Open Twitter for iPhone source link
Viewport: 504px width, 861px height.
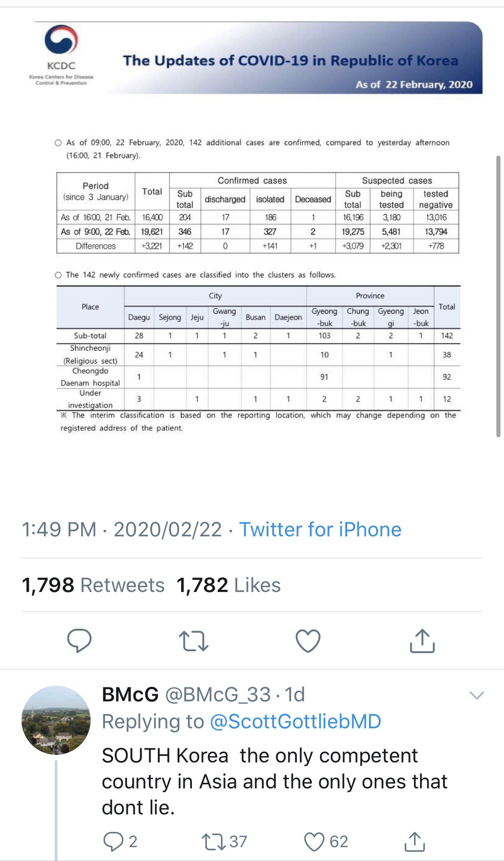pyautogui.click(x=320, y=530)
